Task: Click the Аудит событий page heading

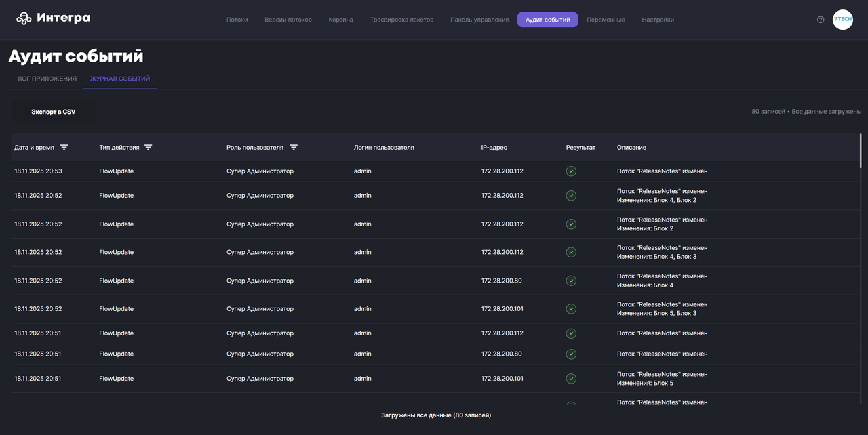Action: pyautogui.click(x=76, y=56)
